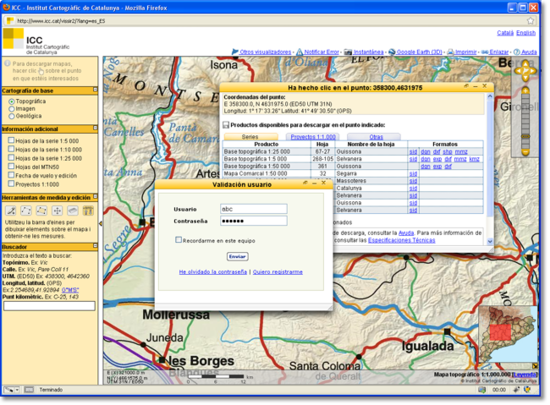Image resolution: width=550 pixels, height=405 pixels.
Task: Open the Especificaciones Técnicas link
Action: (402, 240)
